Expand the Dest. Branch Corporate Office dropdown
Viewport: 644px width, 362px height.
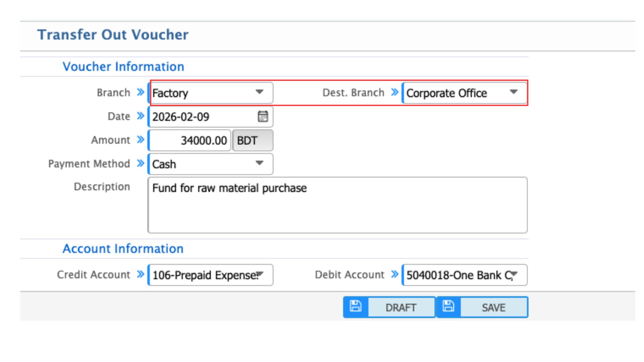tap(465, 93)
